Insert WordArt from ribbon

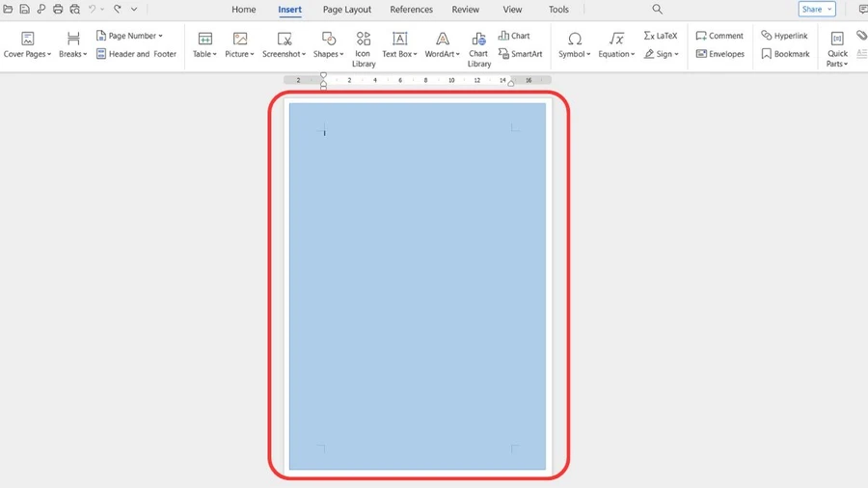[443, 45]
